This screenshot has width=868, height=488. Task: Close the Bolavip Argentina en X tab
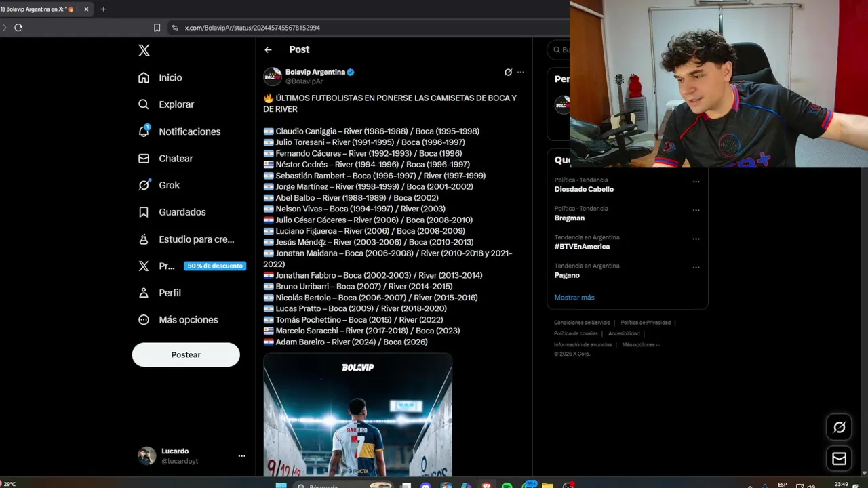[86, 9]
